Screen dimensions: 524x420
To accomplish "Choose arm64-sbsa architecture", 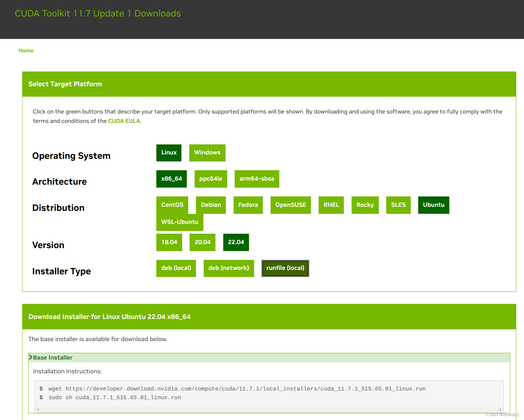I will 257,179.
